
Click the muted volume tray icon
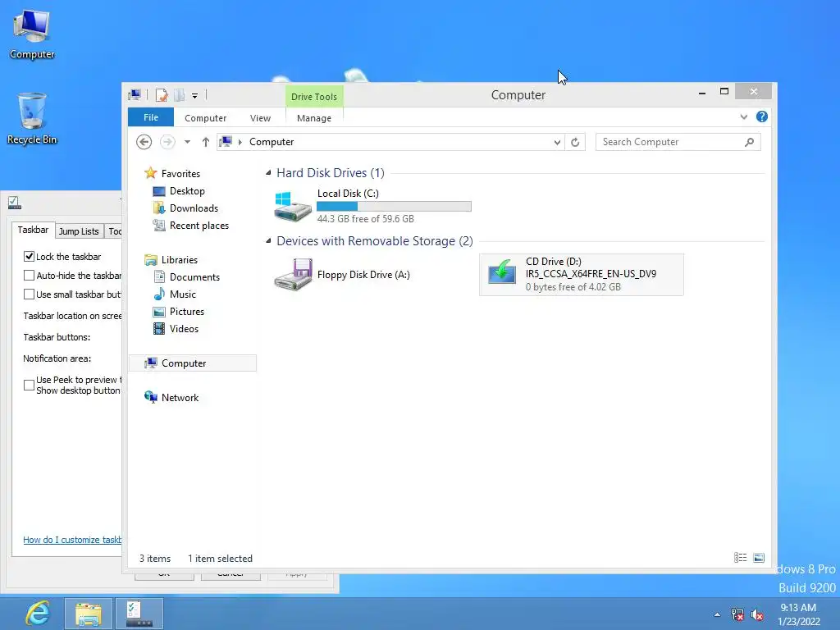pos(757,614)
